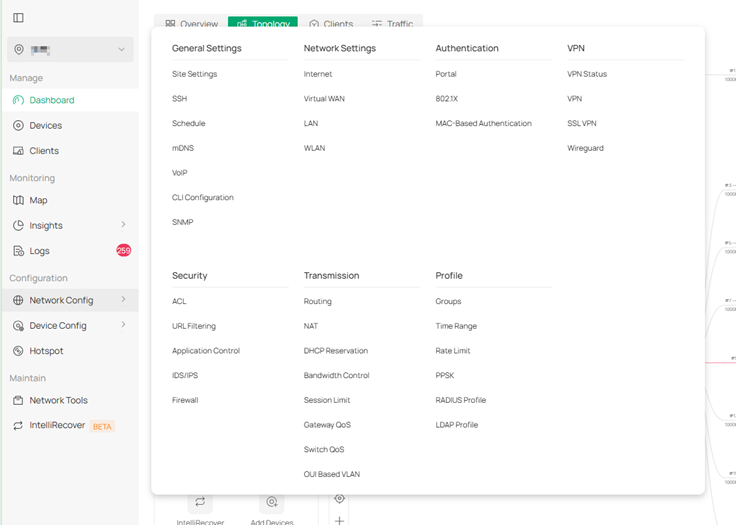Screen dimensions: 736x525
Task: Open Wireguard settings
Action: 585,148
